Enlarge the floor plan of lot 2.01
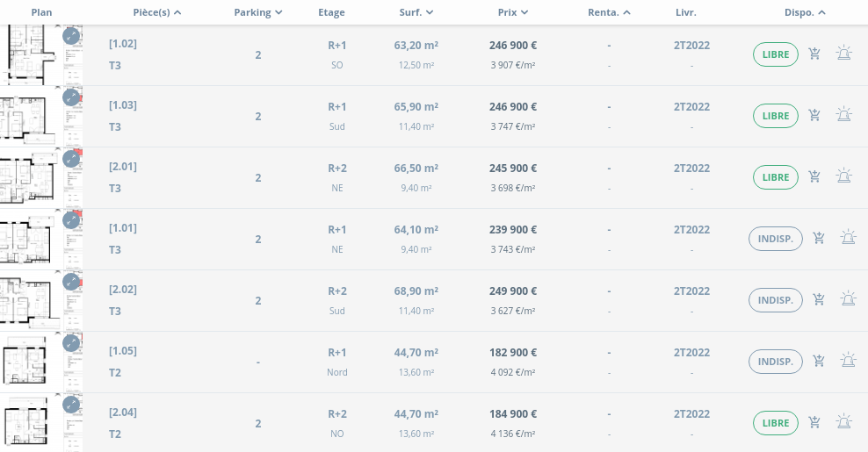868x452 pixels. tap(71, 160)
